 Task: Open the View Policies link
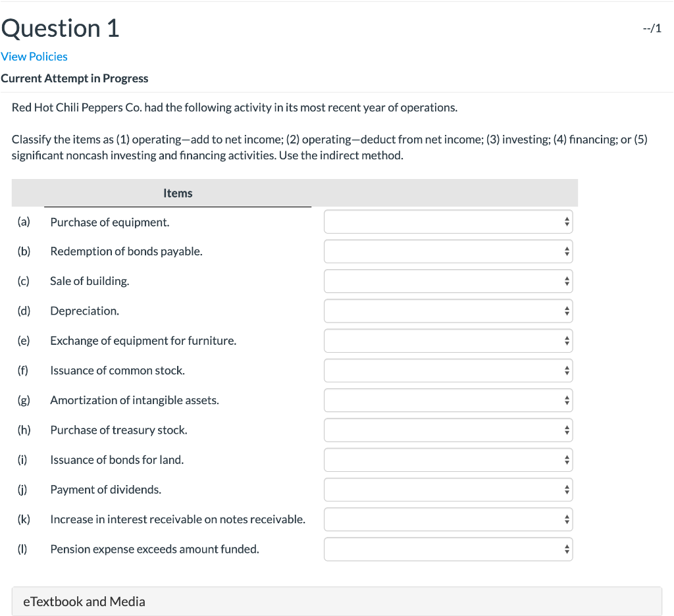34,57
